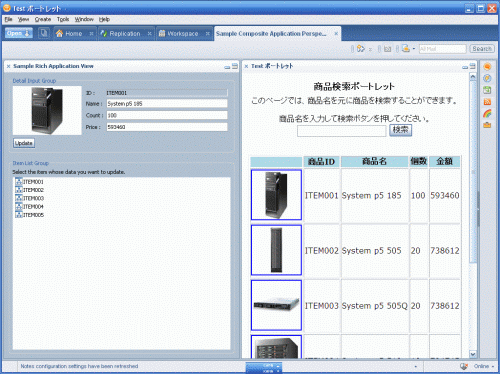
Task: Click the search scope icon beside All Mail box
Action: click(405, 49)
